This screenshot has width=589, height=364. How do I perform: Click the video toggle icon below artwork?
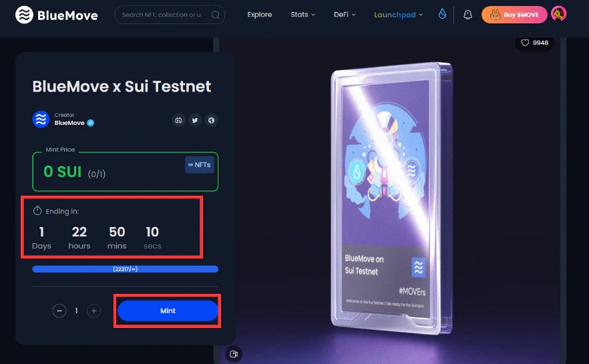tap(234, 354)
